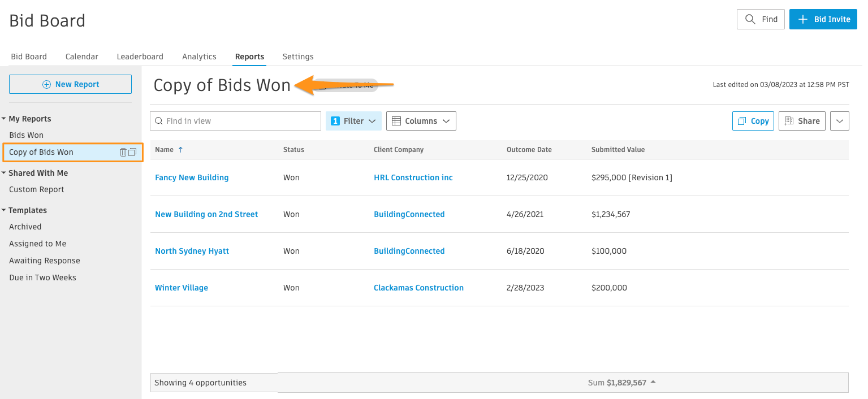Image resolution: width=868 pixels, height=399 pixels.
Task: Open the Filter dropdown
Action: click(x=353, y=121)
